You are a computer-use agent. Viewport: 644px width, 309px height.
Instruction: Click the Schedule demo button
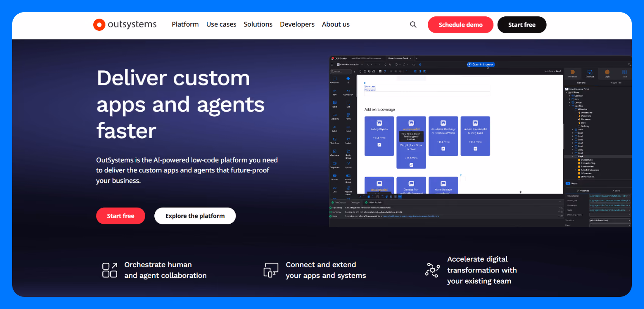[460, 25]
